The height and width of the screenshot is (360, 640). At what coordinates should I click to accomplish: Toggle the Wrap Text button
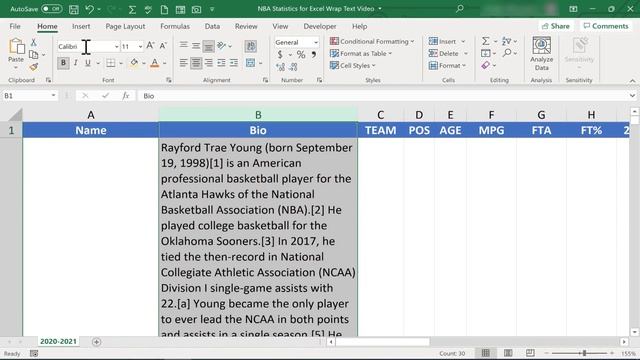(x=251, y=46)
